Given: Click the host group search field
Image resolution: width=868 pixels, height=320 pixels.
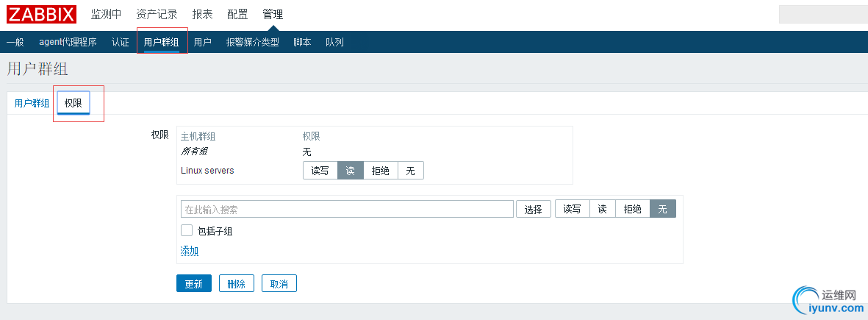Looking at the screenshot, I should 347,209.
